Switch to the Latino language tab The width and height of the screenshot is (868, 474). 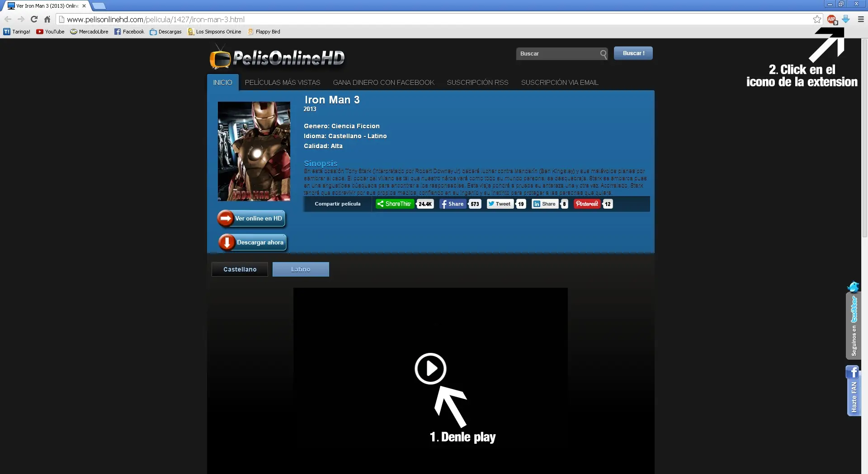click(301, 269)
